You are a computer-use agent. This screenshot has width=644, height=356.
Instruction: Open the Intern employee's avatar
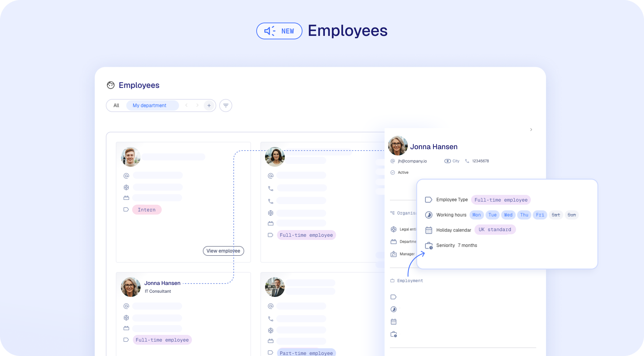pos(131,157)
